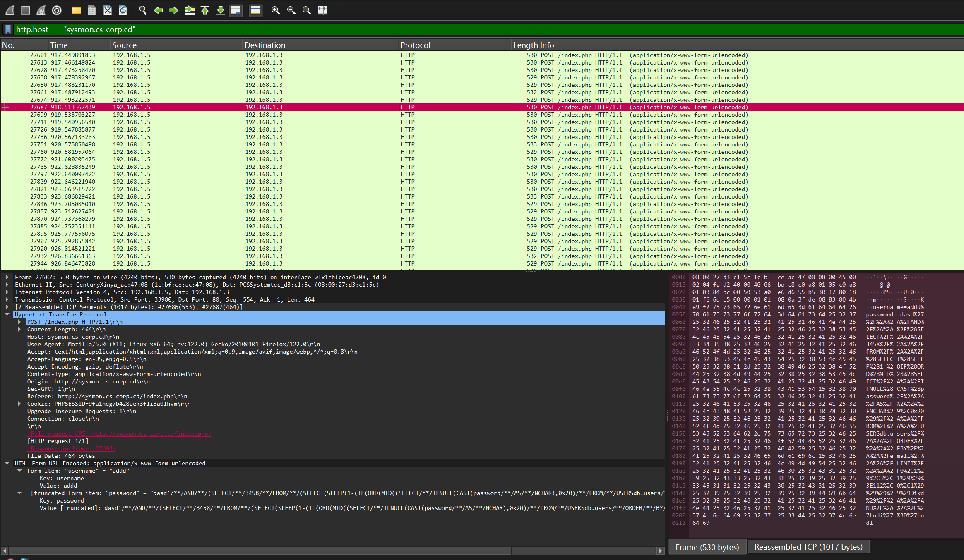Sort packets by Destination column

320,45
